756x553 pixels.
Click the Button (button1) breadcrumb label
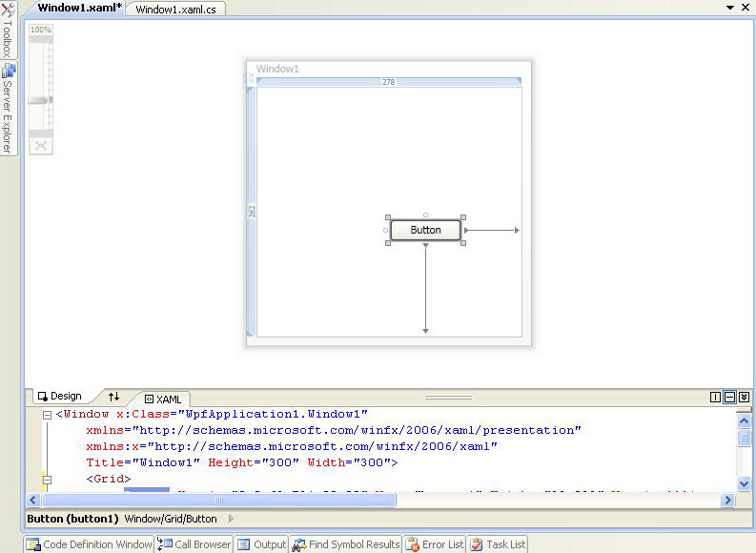click(72, 519)
